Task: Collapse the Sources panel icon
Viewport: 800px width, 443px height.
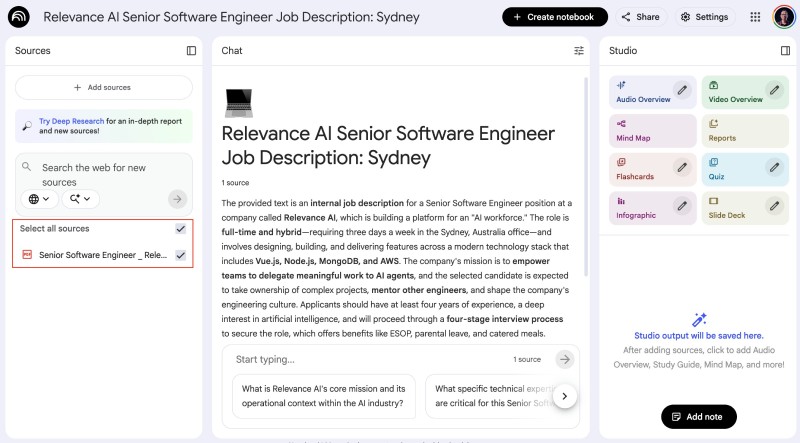Action: (x=191, y=51)
